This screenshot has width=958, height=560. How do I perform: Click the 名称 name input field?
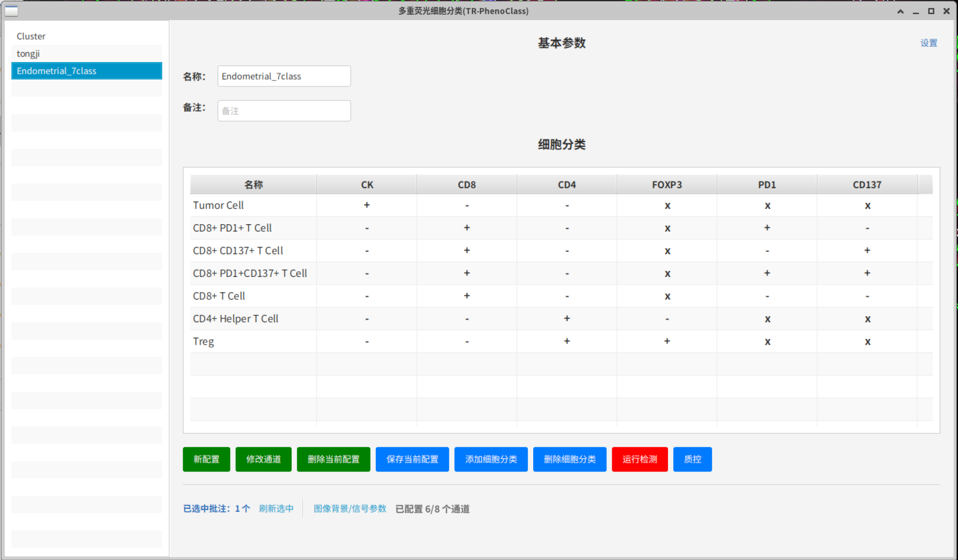click(x=284, y=76)
